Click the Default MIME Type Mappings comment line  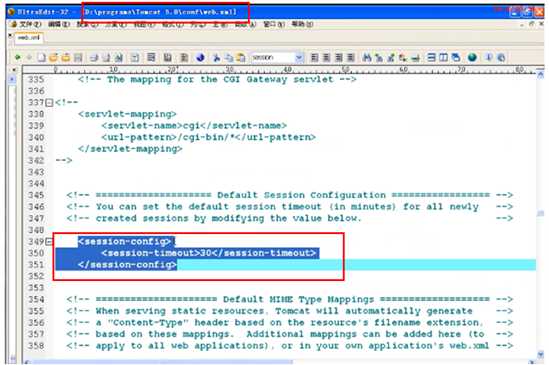(290, 299)
